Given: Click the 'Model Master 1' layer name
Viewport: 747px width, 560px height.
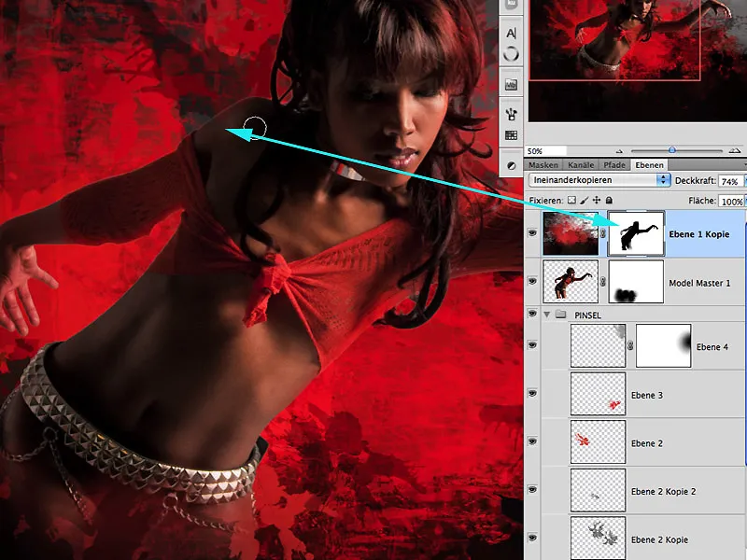Looking at the screenshot, I should [x=699, y=283].
